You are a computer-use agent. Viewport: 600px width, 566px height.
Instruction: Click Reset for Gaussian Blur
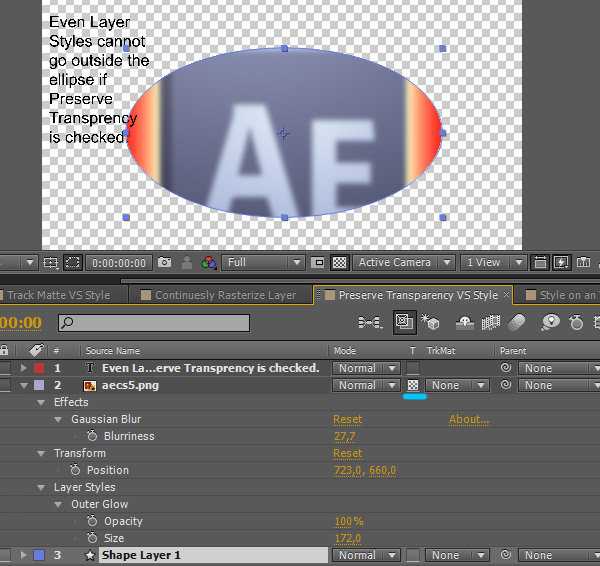coord(347,419)
